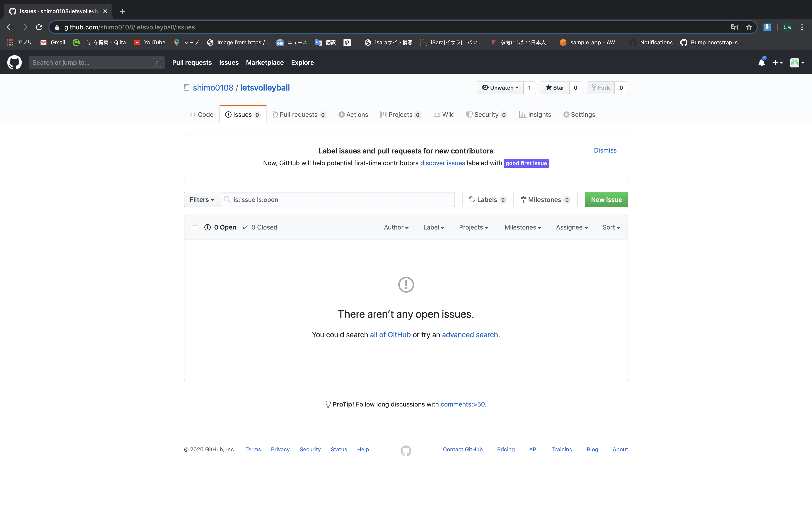Viewport: 812px width, 507px height.
Task: Open Chrome's three-dot menu
Action: click(x=802, y=27)
